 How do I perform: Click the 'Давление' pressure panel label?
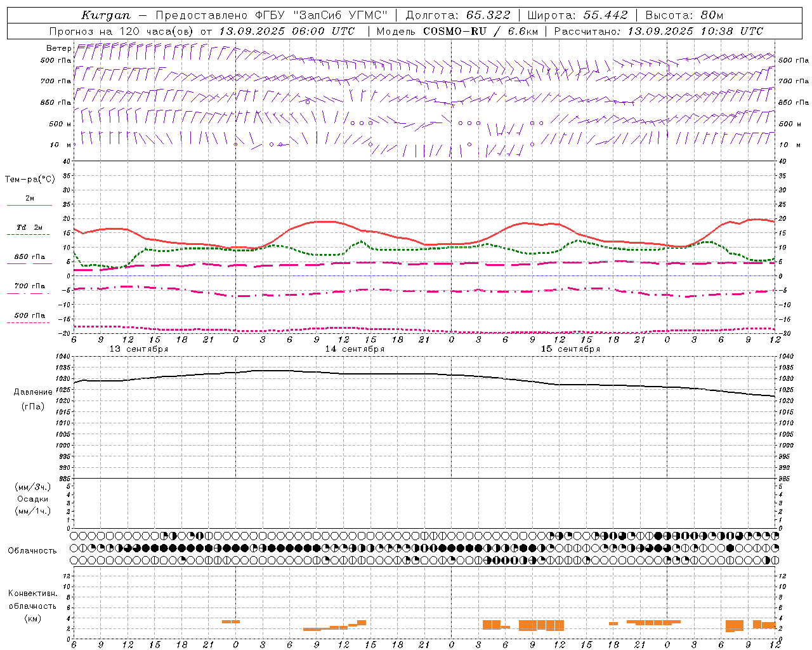point(33,392)
